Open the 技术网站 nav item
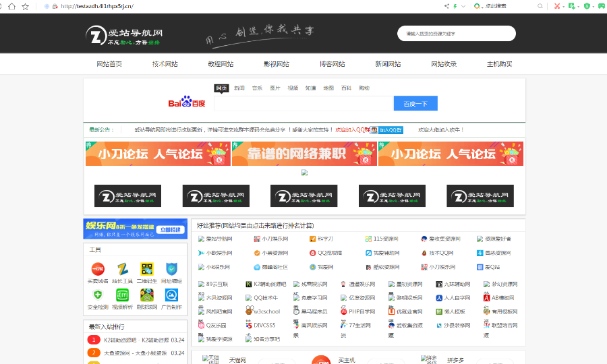The width and height of the screenshot is (607, 364). [165, 64]
